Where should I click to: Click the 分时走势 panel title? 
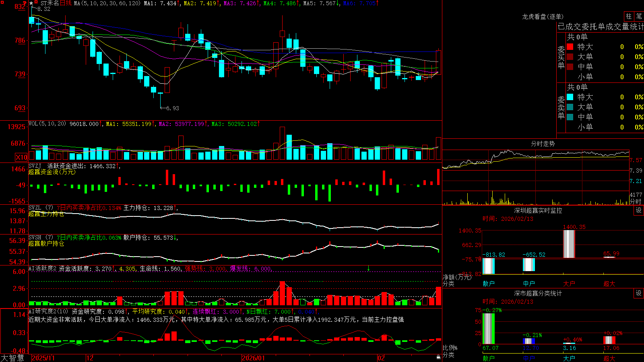click(543, 144)
